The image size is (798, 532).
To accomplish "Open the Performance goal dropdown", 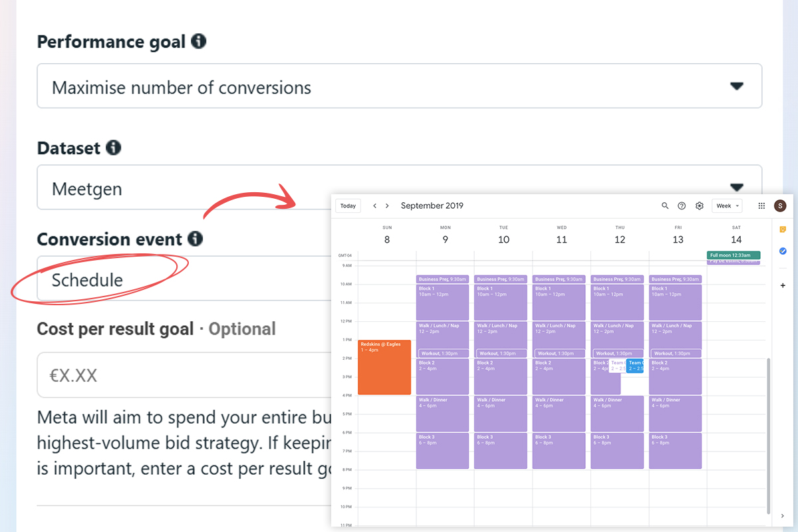I will click(x=399, y=86).
